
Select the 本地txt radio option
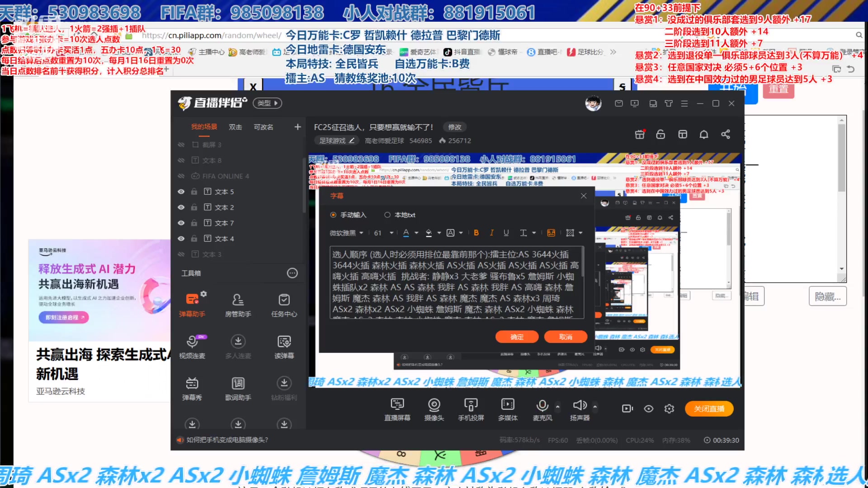pyautogui.click(x=387, y=215)
